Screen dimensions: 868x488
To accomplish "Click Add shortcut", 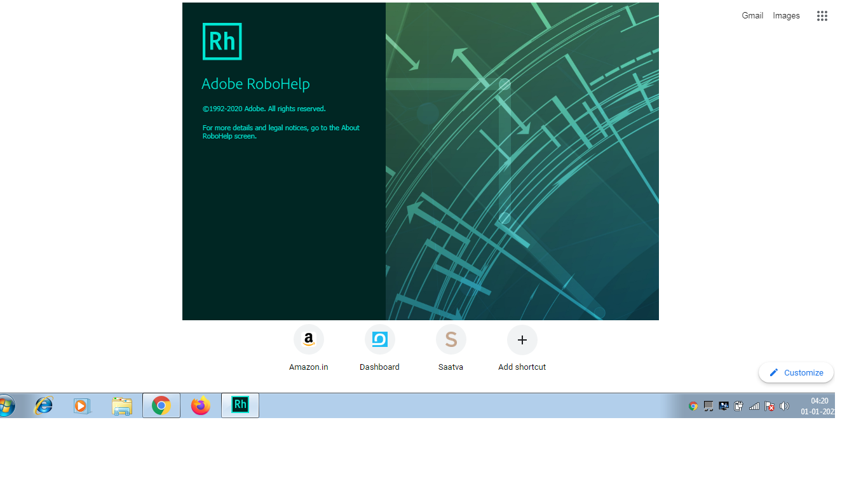I will (522, 339).
